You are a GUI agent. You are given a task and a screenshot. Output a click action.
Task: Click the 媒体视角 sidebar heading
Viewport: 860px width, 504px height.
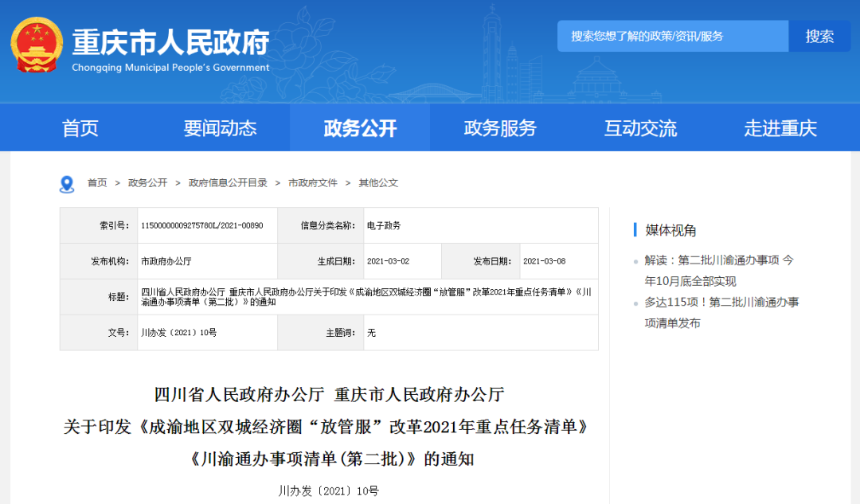(x=670, y=230)
